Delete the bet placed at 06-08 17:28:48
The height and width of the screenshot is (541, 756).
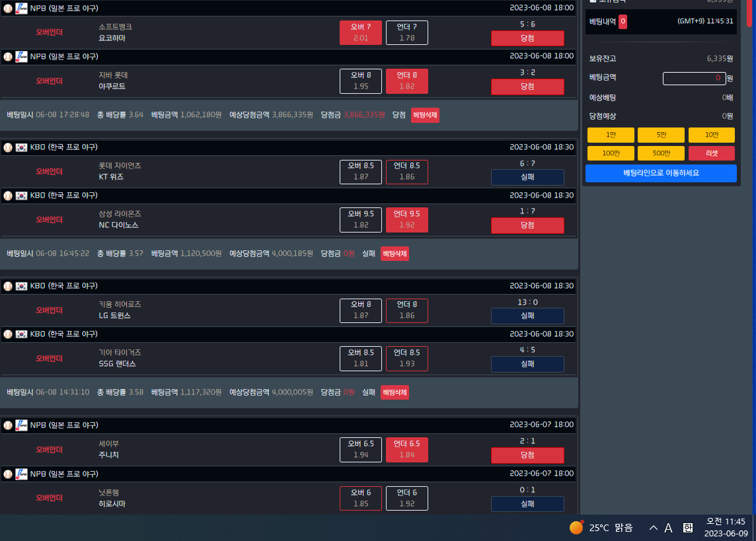click(x=425, y=115)
